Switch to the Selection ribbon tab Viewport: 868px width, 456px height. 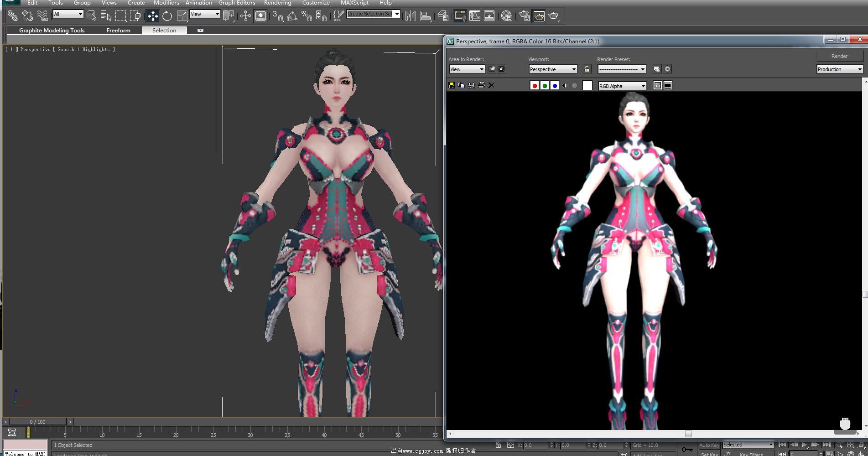(x=164, y=30)
